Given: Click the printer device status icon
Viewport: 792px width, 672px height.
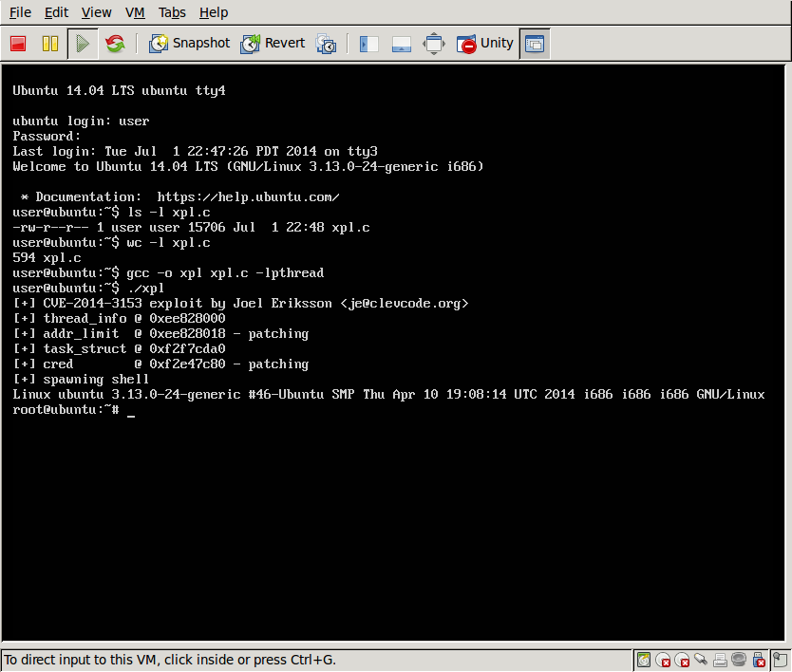Looking at the screenshot, I should (721, 660).
